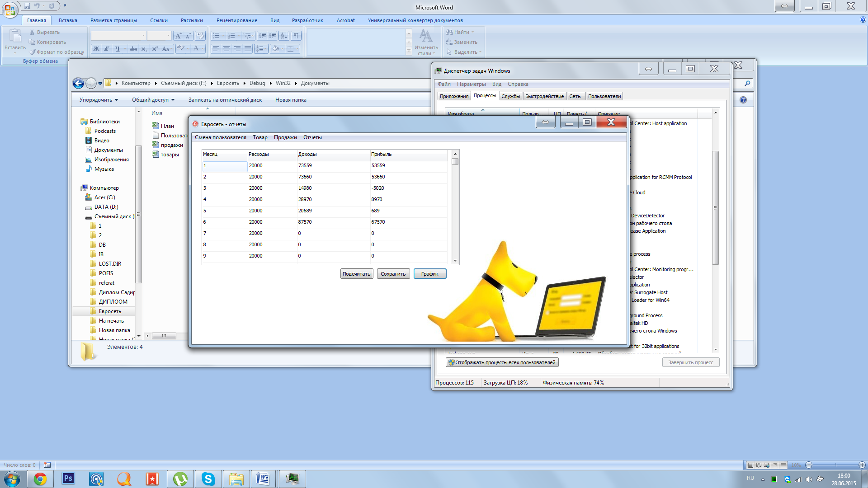Click Word zoom in plus icon
The height and width of the screenshot is (488, 868).
pos(862,465)
